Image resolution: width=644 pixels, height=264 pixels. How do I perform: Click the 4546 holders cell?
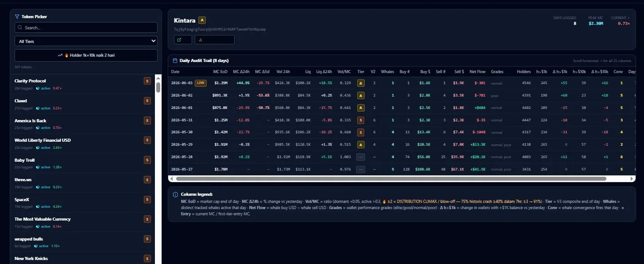click(526, 83)
